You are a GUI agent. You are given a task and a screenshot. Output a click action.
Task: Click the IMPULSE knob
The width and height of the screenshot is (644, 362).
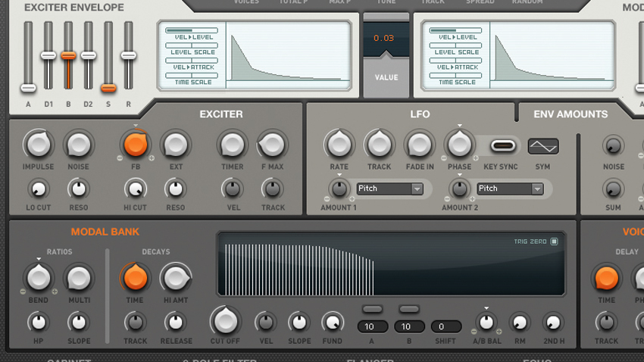[38, 145]
